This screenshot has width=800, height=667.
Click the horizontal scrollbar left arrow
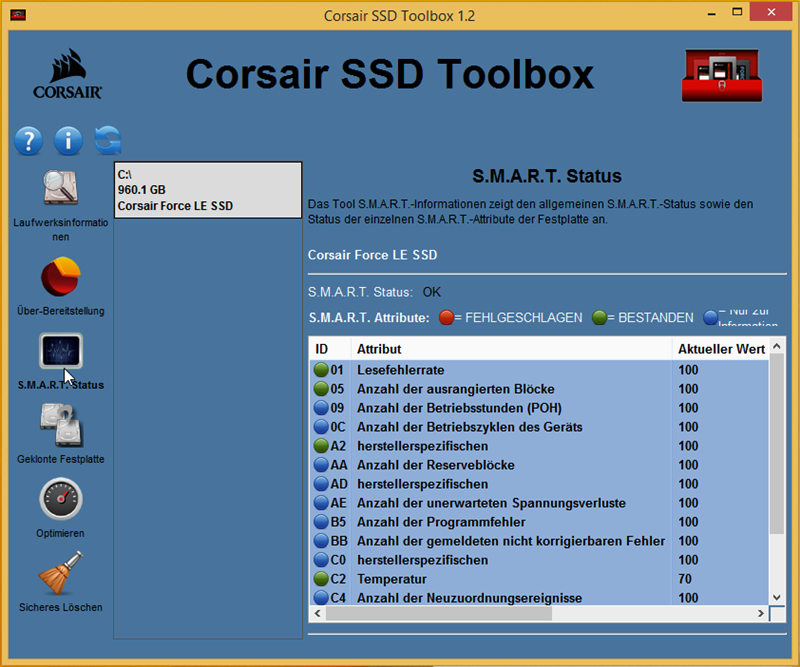point(317,613)
